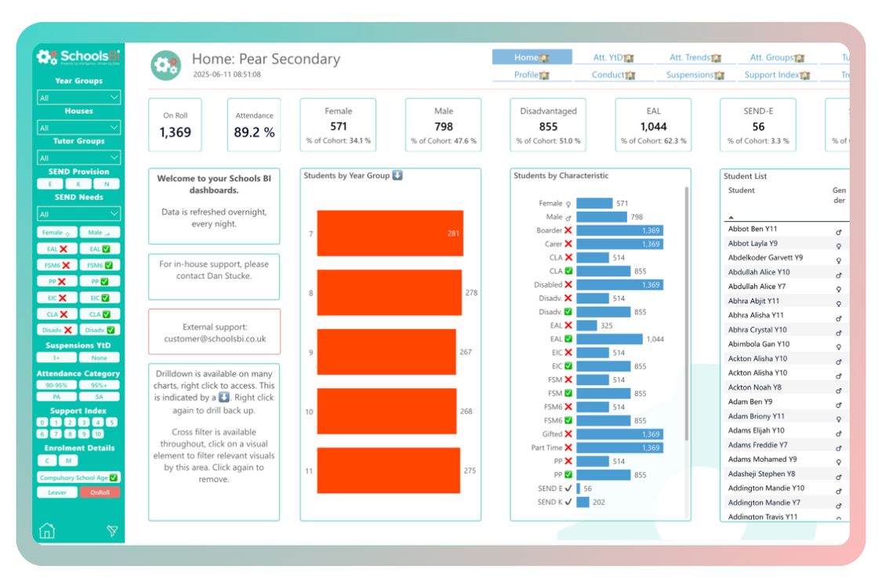
Task: Click the red X beside the Boarder characteristic
Action: [568, 231]
